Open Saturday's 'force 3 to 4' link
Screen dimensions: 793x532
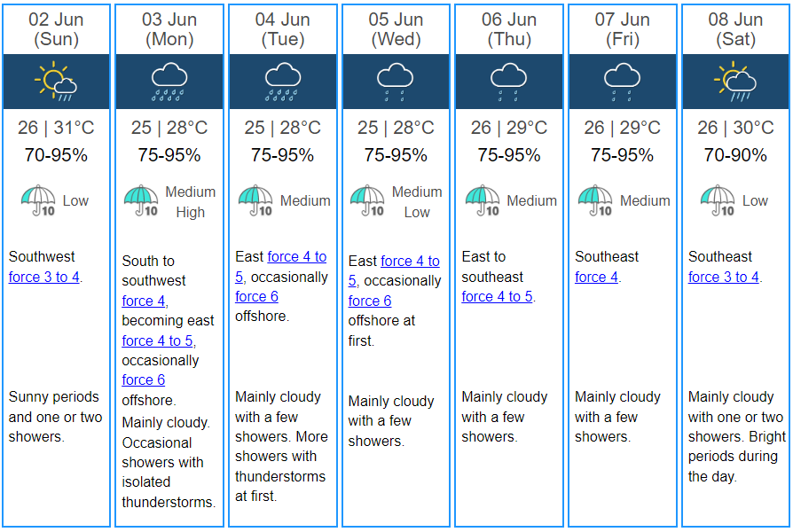coord(724,278)
